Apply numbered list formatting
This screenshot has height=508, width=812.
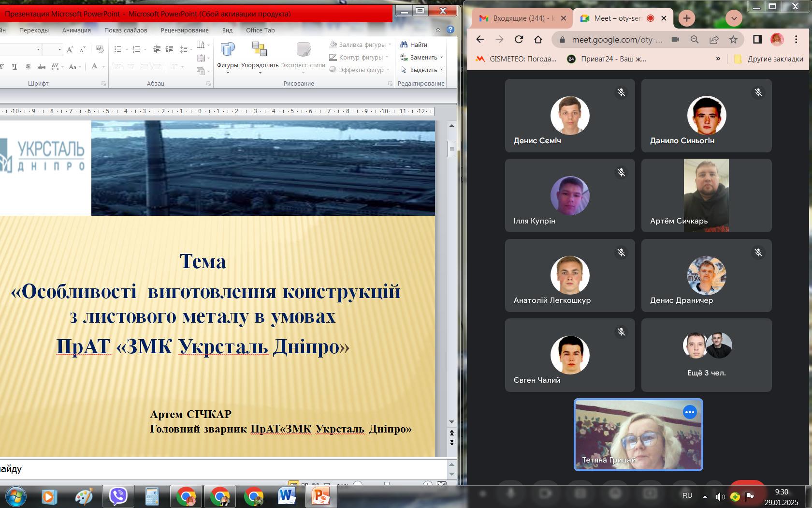[136, 49]
